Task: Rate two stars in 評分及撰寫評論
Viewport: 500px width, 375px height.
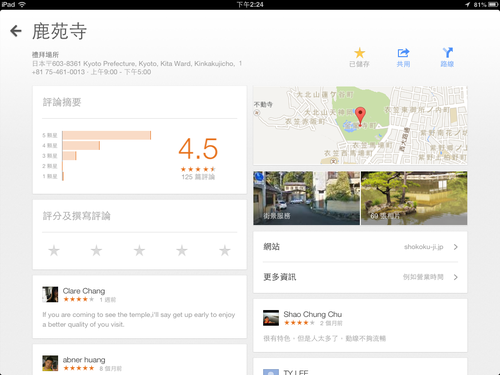Action: [x=97, y=250]
